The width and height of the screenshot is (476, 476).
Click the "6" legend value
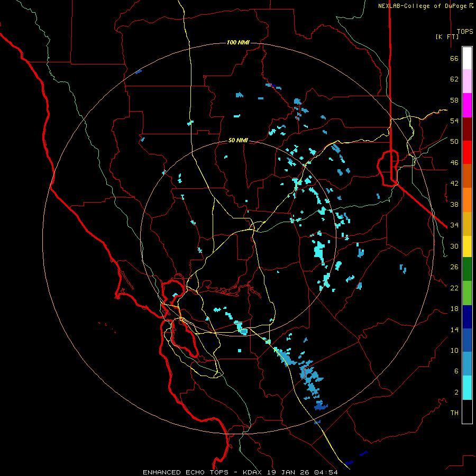(x=456, y=371)
